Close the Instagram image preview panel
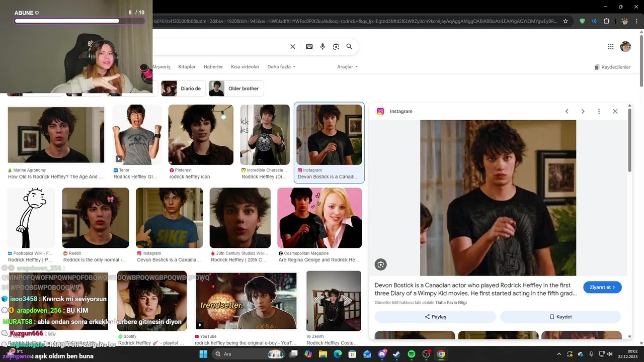Screen dimensions: 644x362 point(615,111)
